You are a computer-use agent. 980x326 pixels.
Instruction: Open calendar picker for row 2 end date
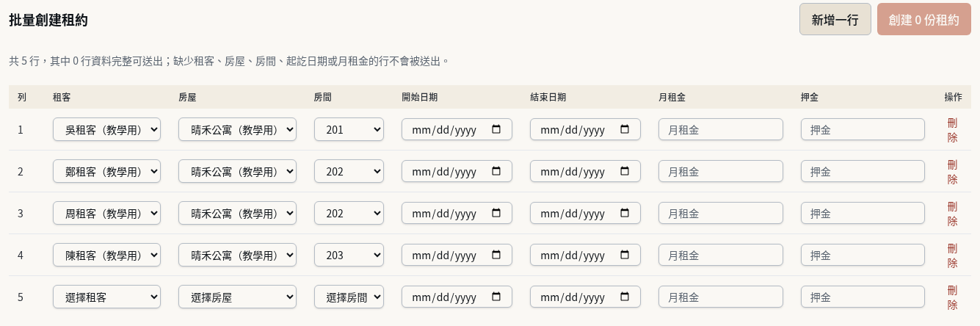pos(625,171)
